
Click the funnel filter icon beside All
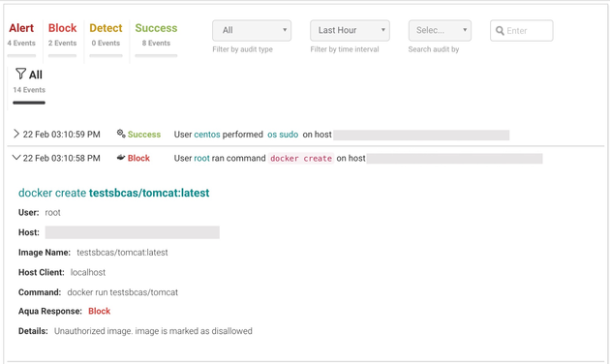[20, 74]
